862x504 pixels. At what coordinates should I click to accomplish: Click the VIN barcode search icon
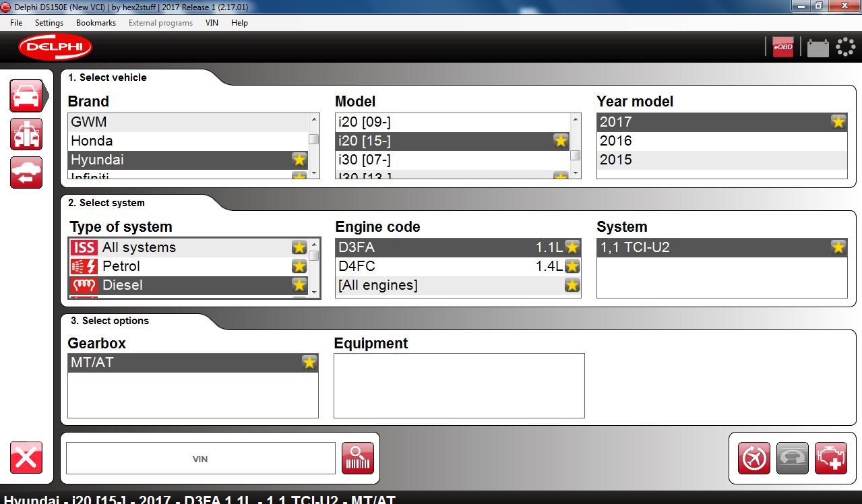(x=357, y=459)
